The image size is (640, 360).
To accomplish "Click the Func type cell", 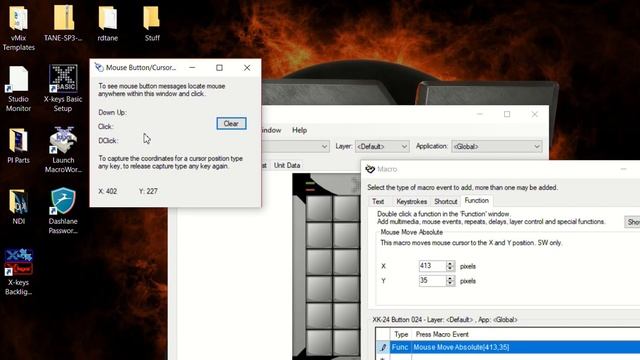I will coord(400,347).
